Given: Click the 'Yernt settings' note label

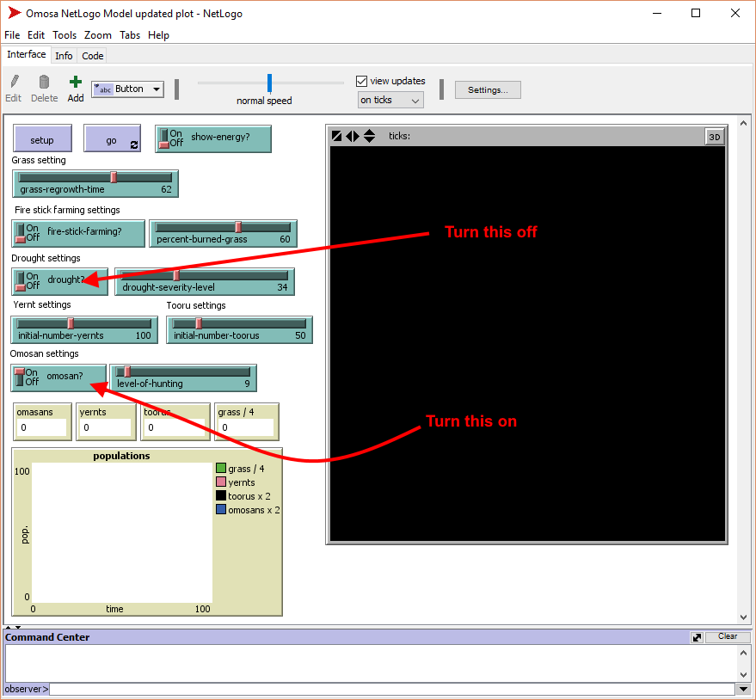Looking at the screenshot, I should pyautogui.click(x=42, y=304).
